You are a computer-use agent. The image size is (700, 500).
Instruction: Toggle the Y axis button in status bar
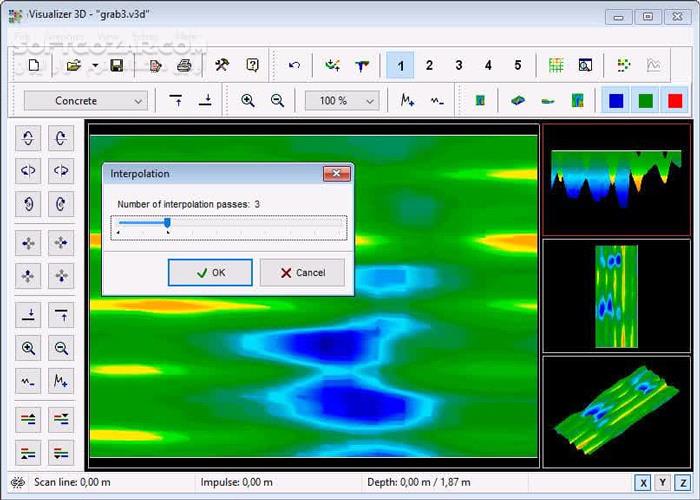tap(662, 483)
